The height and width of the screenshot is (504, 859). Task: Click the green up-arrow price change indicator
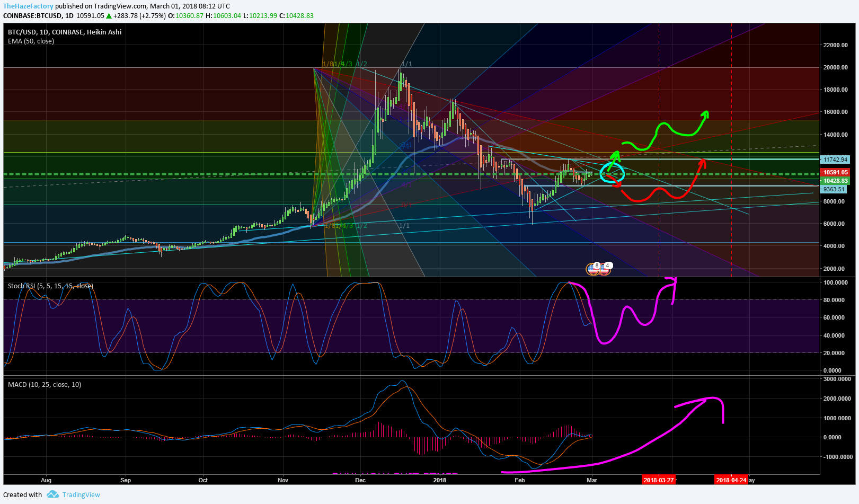point(109,15)
